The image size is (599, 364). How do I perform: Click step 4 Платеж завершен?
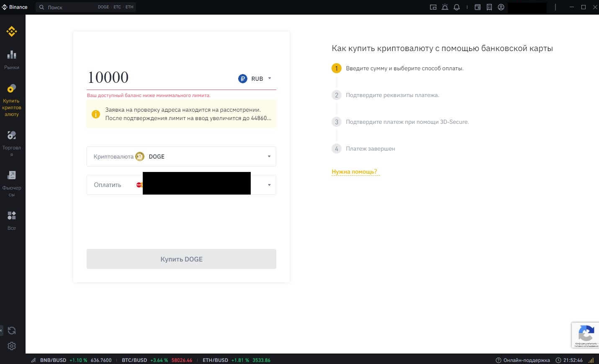370,149
